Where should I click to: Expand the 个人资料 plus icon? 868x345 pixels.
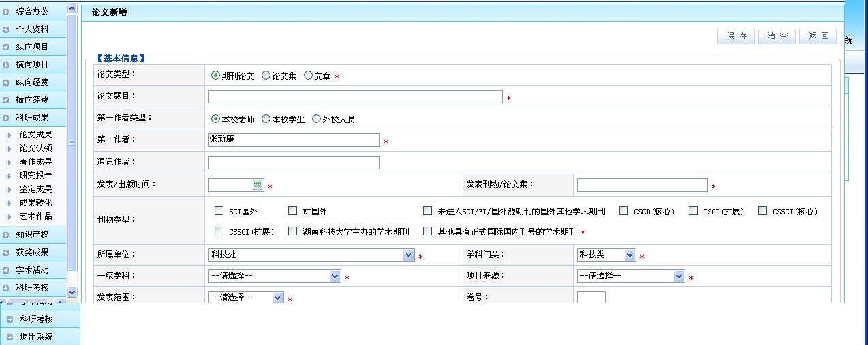coord(6,29)
